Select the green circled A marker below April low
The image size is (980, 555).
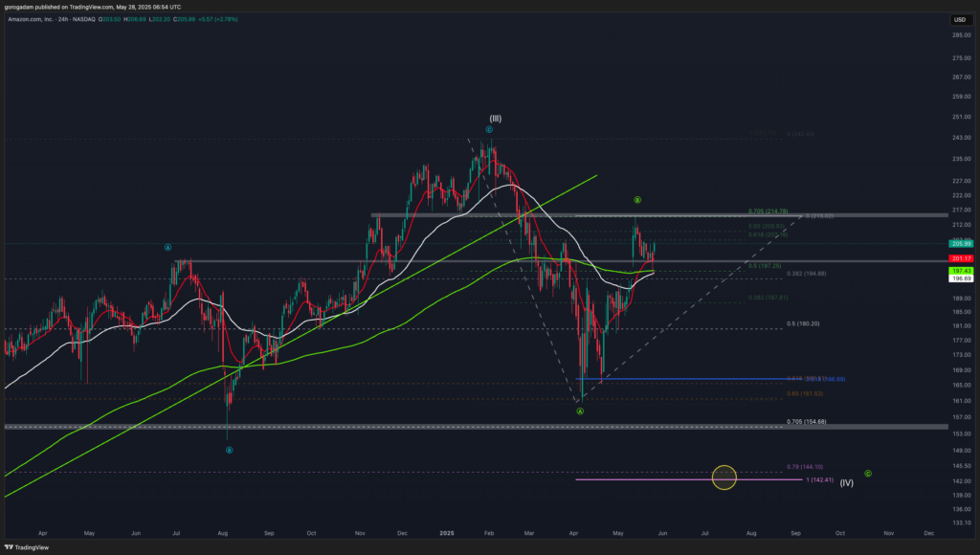coord(580,411)
